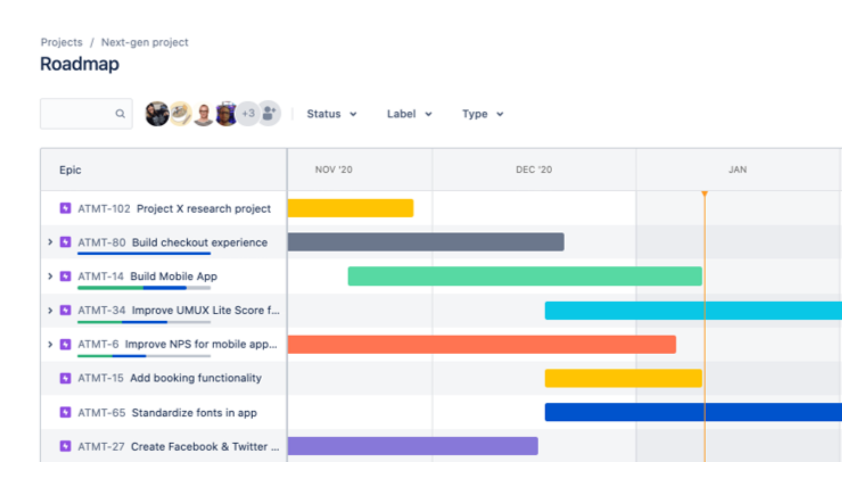Select the third user avatar filter
The width and height of the screenshot is (868, 488).
203,114
